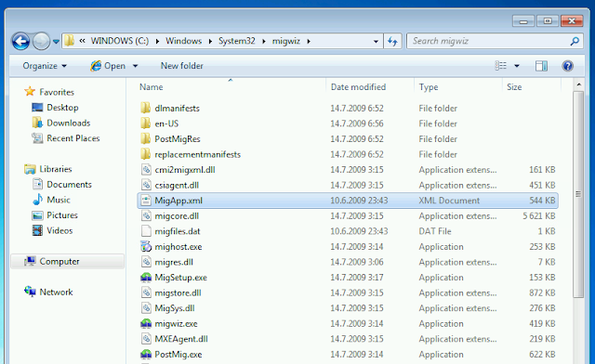Open the view options dropdown arrow
This screenshot has width=595, height=364.
point(517,66)
